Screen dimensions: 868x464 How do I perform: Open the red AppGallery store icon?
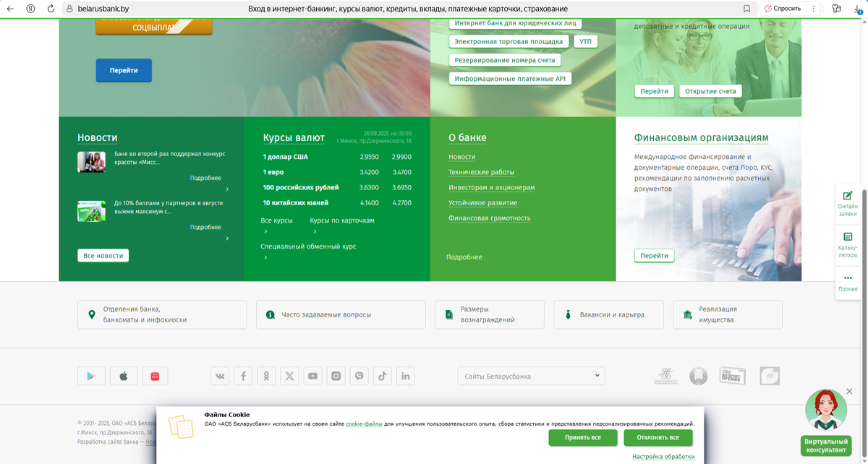point(155,376)
